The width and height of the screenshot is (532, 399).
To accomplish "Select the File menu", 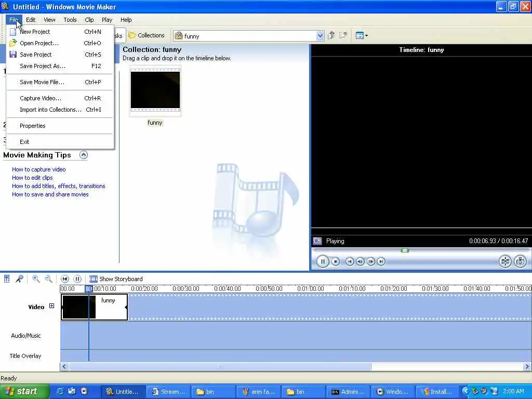I will (13, 20).
